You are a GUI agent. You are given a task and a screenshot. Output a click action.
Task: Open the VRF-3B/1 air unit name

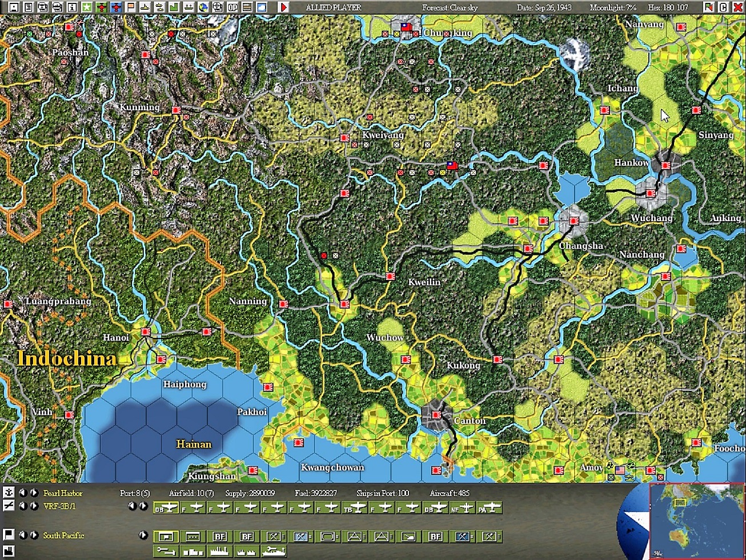click(59, 506)
